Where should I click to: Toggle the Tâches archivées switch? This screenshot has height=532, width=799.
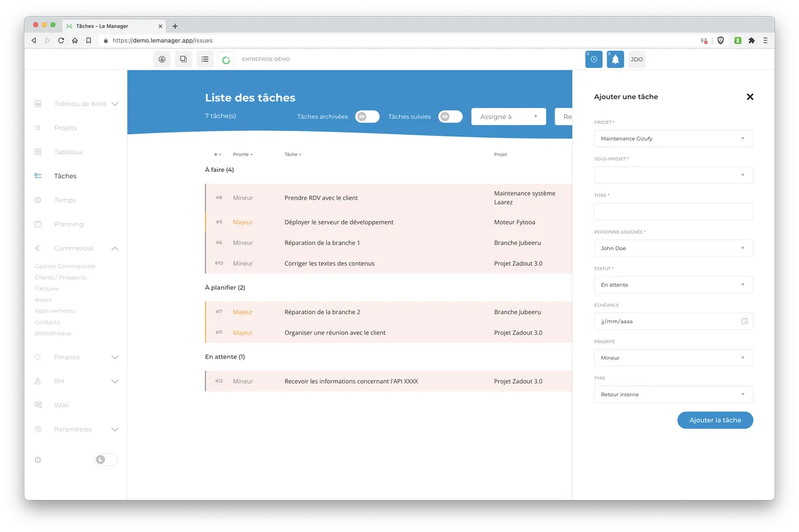367,117
